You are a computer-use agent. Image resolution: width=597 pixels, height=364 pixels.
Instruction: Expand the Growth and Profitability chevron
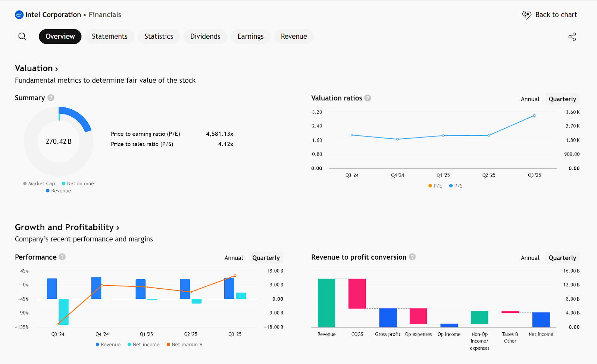point(118,228)
